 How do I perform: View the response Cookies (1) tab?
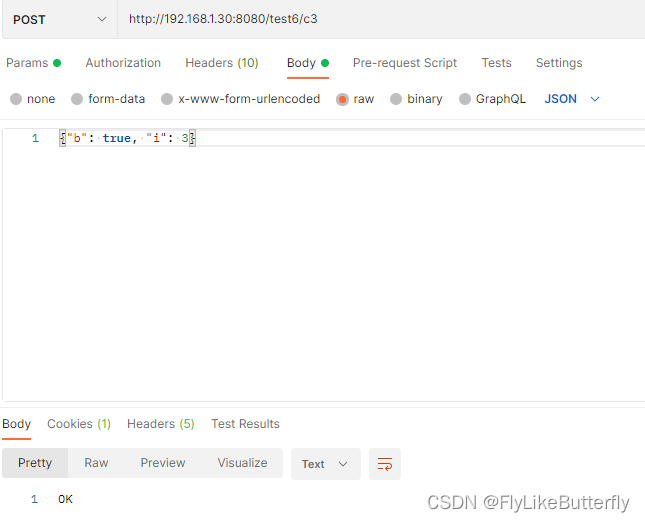coord(79,424)
